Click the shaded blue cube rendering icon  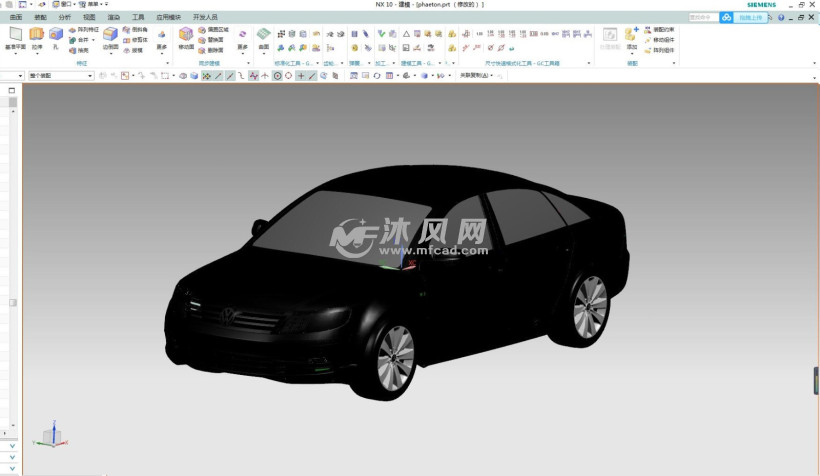[194, 76]
